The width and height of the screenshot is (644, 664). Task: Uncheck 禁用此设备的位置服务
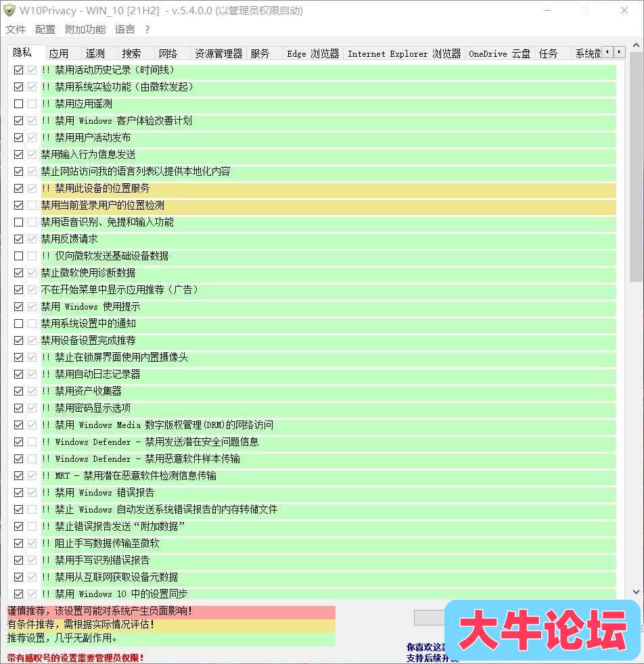click(x=19, y=189)
